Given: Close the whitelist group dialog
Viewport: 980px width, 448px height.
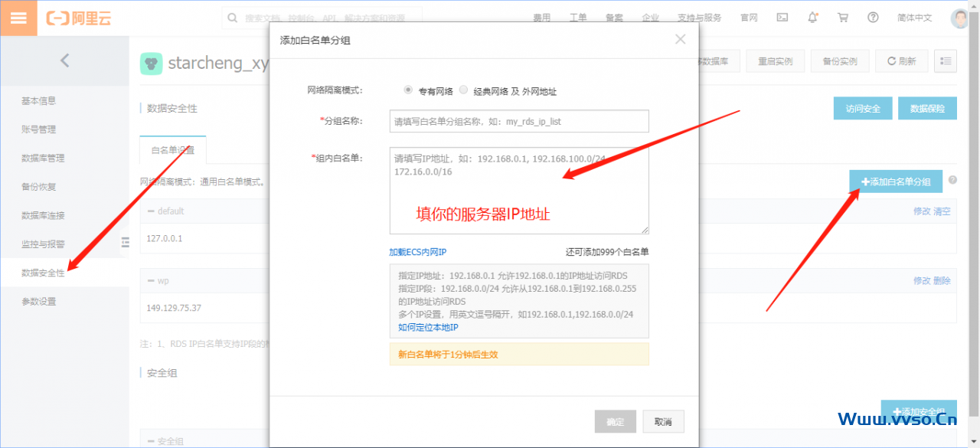Looking at the screenshot, I should 680,39.
